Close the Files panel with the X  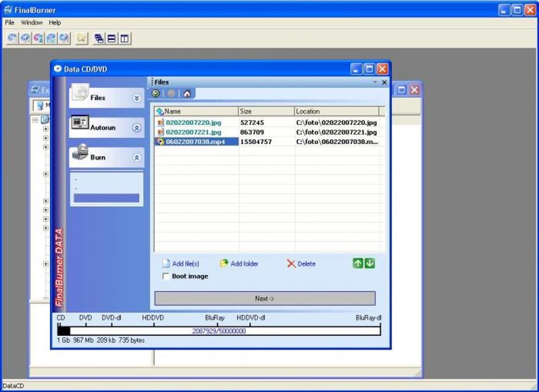tap(384, 82)
